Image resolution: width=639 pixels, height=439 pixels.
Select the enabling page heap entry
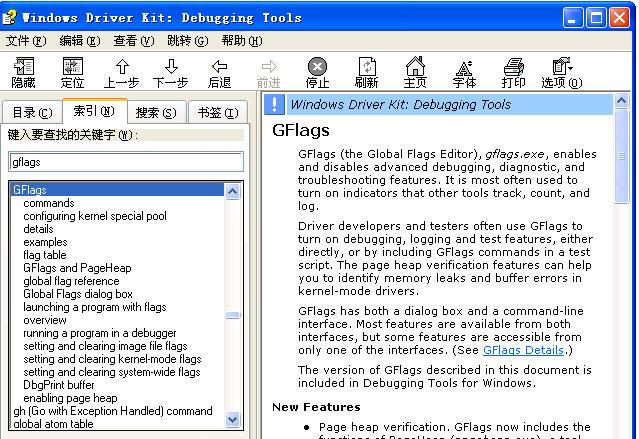point(71,398)
